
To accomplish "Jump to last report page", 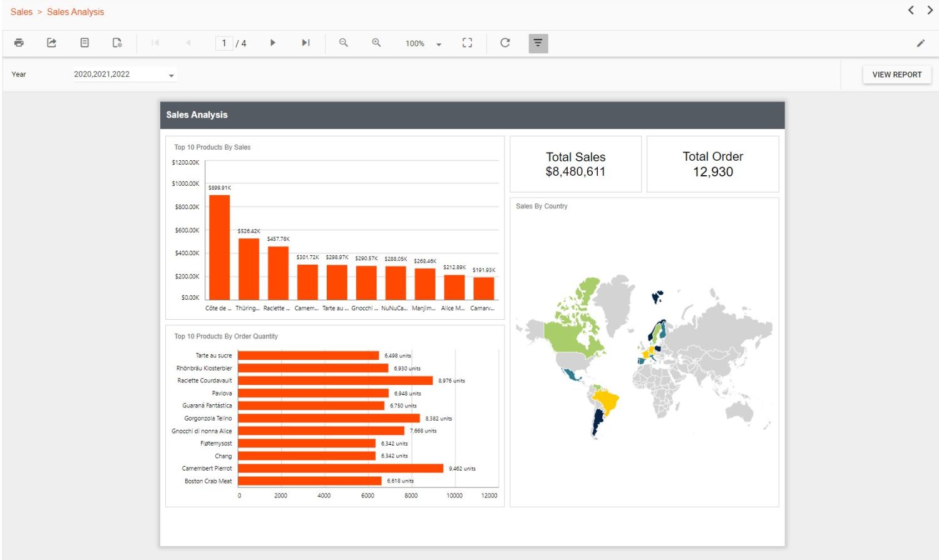I will pyautogui.click(x=305, y=43).
